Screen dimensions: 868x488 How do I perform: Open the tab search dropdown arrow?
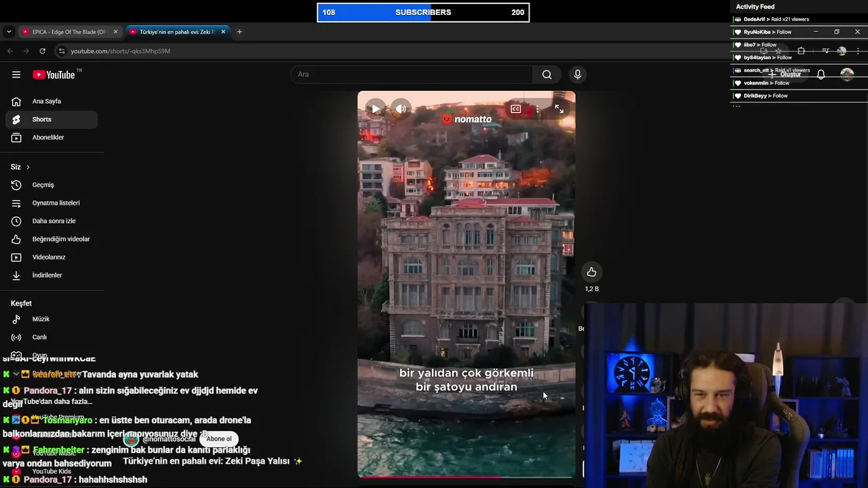[x=8, y=32]
